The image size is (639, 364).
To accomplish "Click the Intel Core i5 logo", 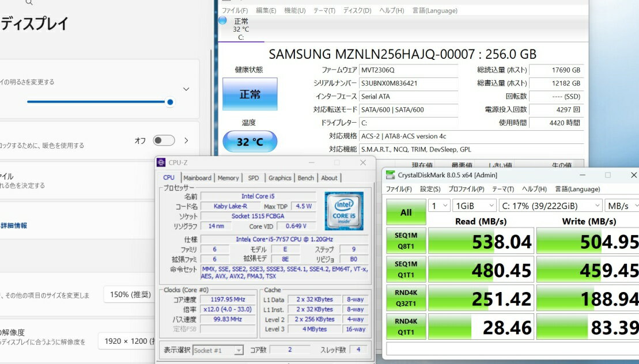I will pos(343,210).
